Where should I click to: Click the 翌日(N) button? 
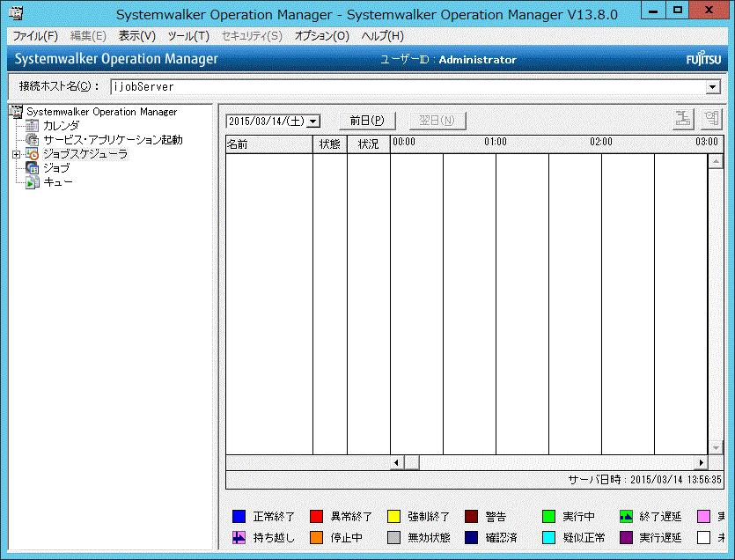(x=437, y=121)
